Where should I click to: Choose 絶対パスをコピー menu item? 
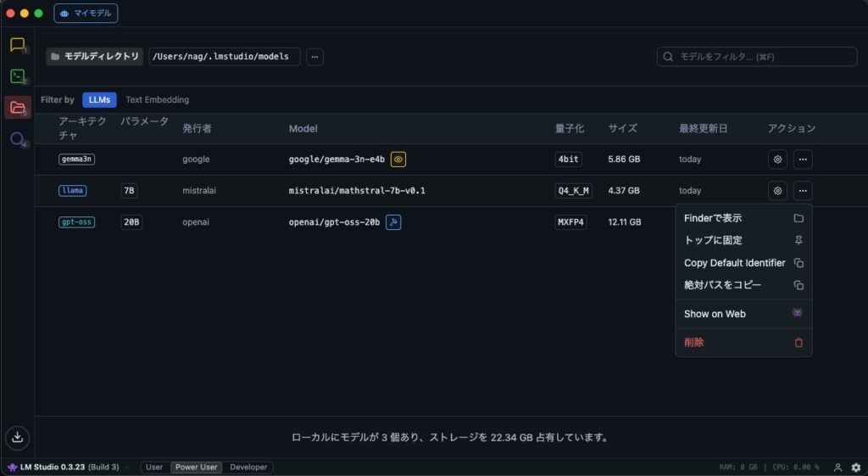pyautogui.click(x=743, y=285)
